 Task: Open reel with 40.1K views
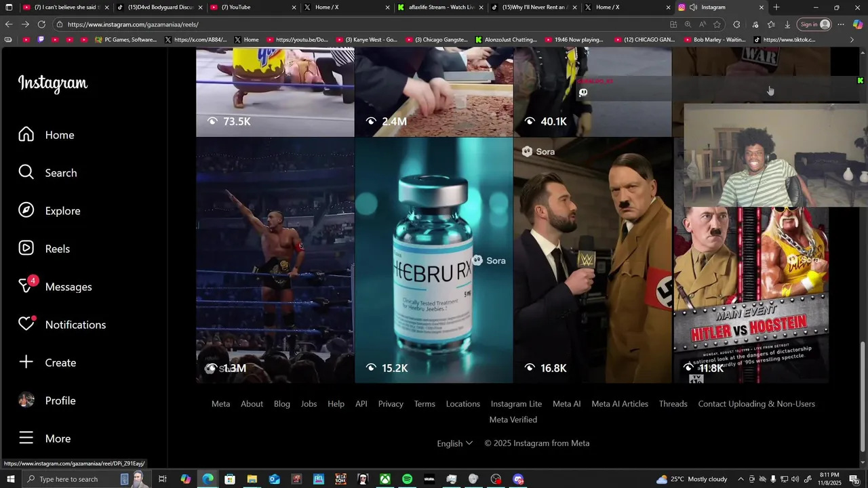pyautogui.click(x=592, y=92)
